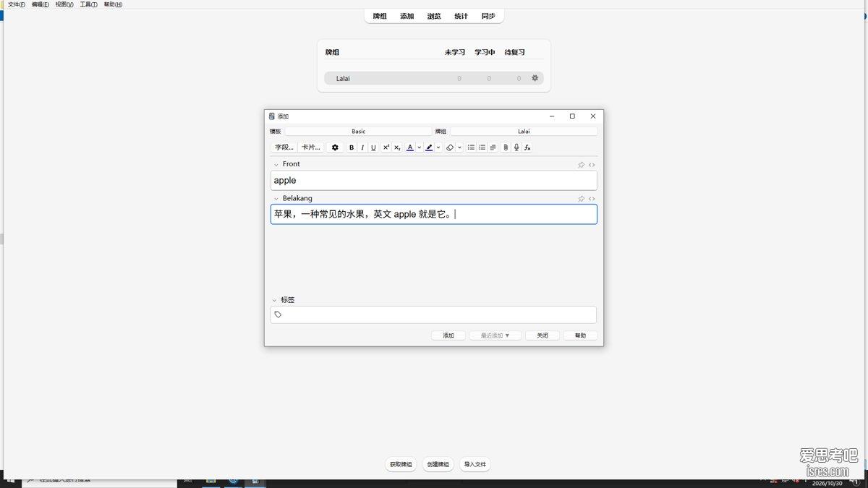
Task: Click the 帮助 button in Add window
Action: pos(580,335)
